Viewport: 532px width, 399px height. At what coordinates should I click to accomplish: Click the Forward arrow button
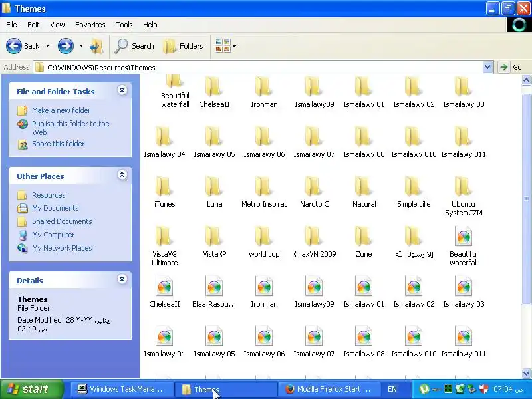coord(65,45)
